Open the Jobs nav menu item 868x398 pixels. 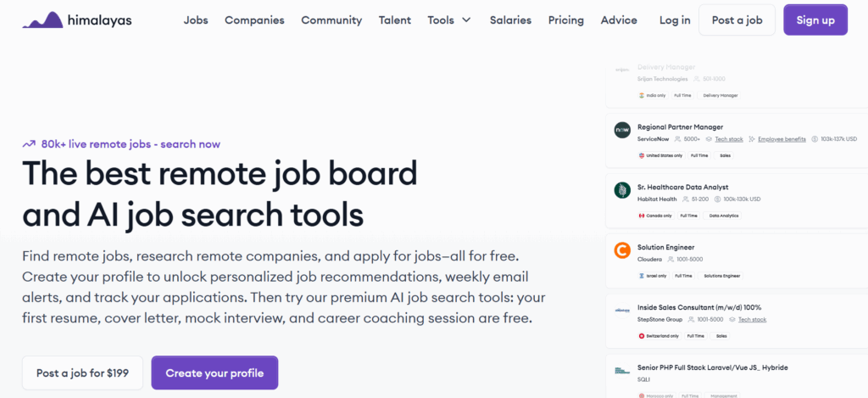click(196, 20)
